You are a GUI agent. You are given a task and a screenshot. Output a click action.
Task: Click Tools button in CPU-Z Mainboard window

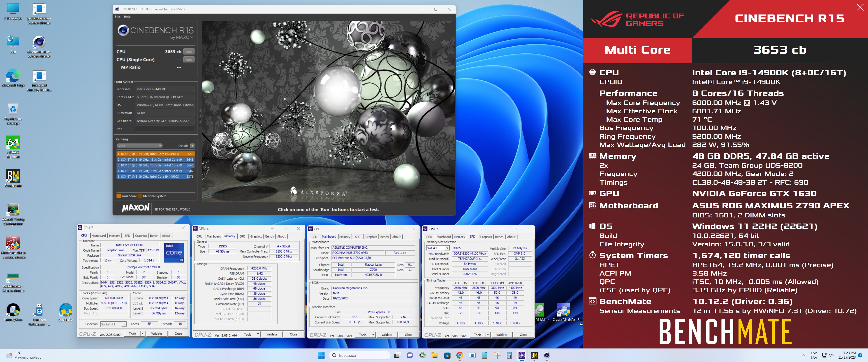[363, 335]
